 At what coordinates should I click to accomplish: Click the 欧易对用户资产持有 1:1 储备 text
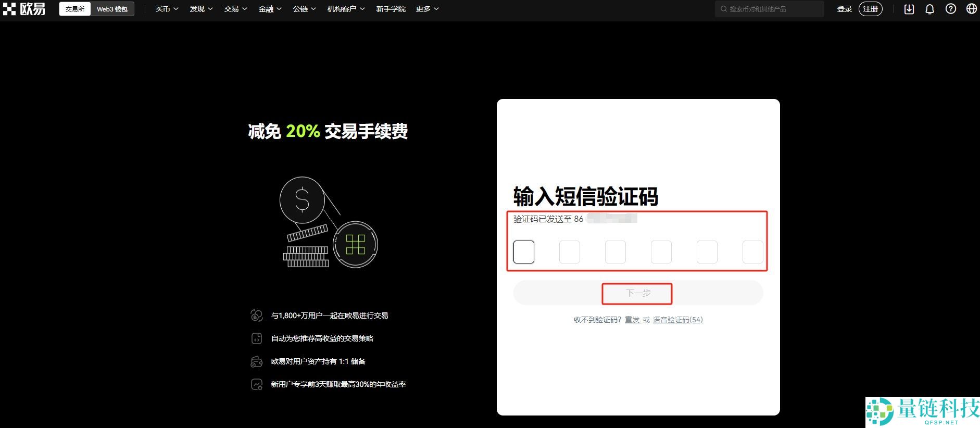coord(318,361)
